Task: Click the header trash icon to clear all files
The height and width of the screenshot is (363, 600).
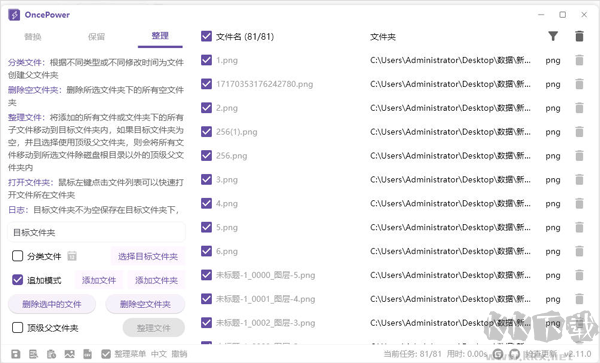Action: [x=579, y=36]
